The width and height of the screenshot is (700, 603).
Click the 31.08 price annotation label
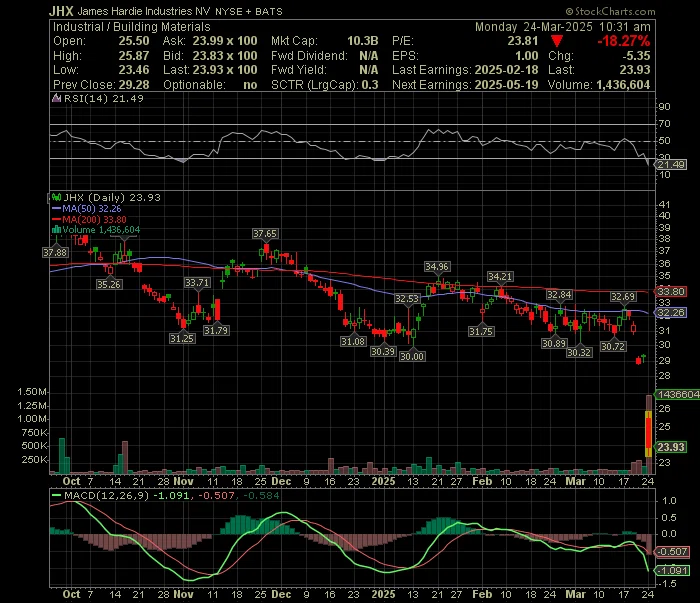pyautogui.click(x=353, y=341)
